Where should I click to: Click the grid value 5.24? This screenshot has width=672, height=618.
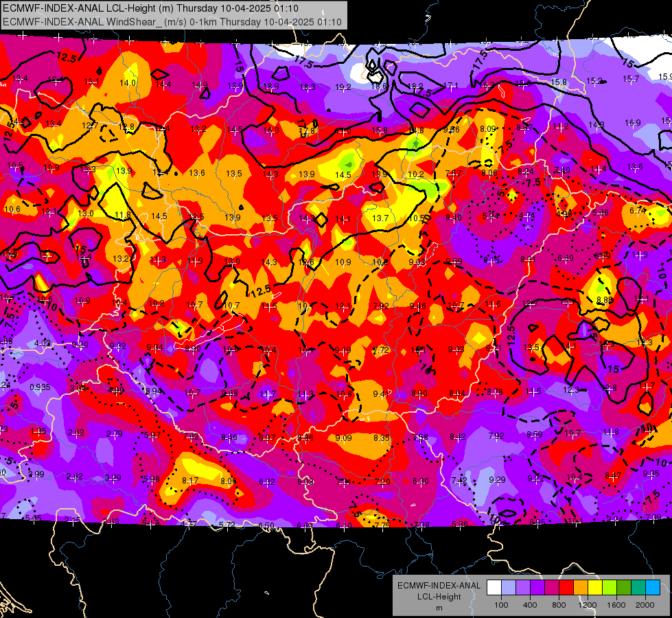(490, 216)
